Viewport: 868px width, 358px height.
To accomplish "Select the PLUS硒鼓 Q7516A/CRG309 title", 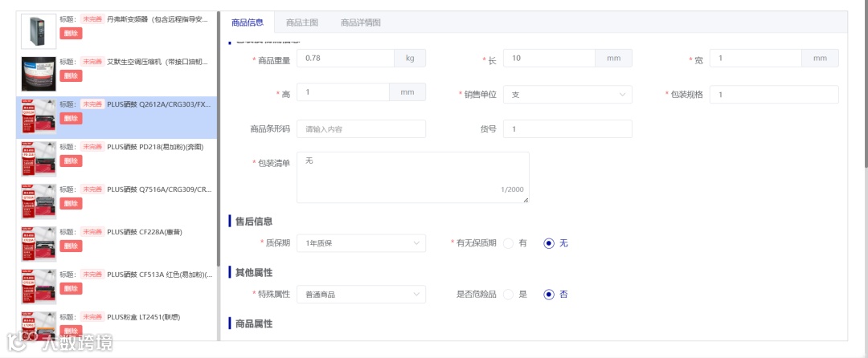I will point(159,189).
